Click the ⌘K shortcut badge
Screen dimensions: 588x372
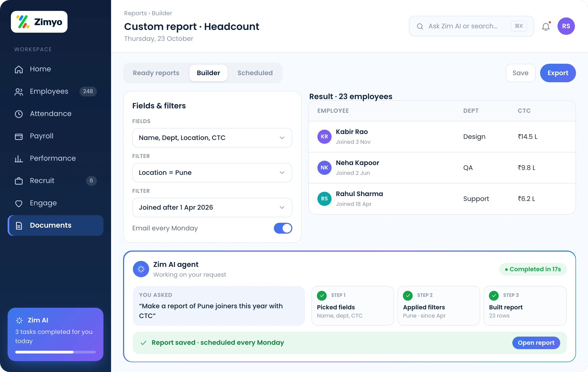pos(519,26)
